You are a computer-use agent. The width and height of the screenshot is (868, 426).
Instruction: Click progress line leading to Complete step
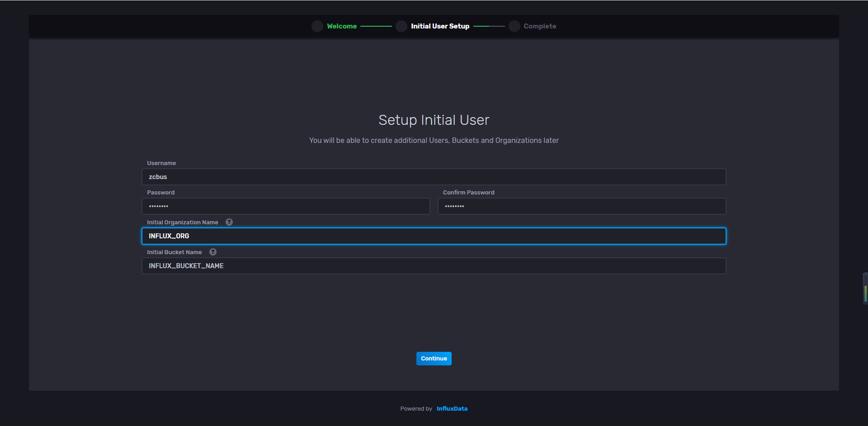pos(489,26)
